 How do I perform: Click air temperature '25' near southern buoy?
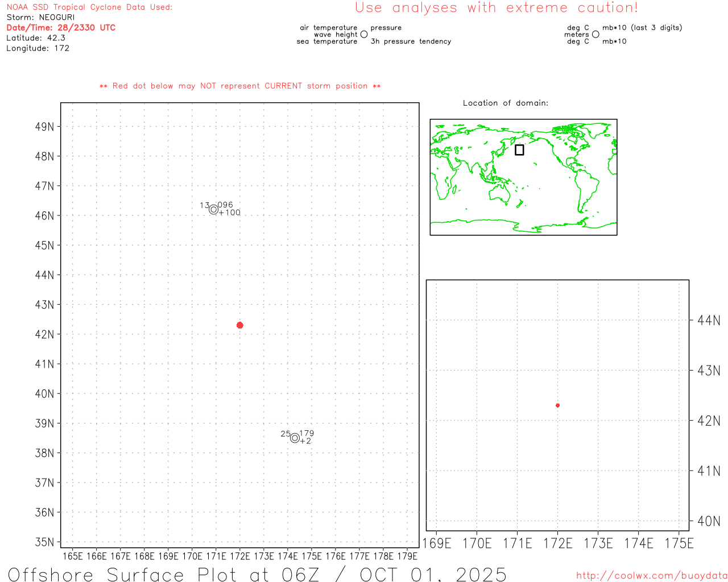tap(286, 434)
